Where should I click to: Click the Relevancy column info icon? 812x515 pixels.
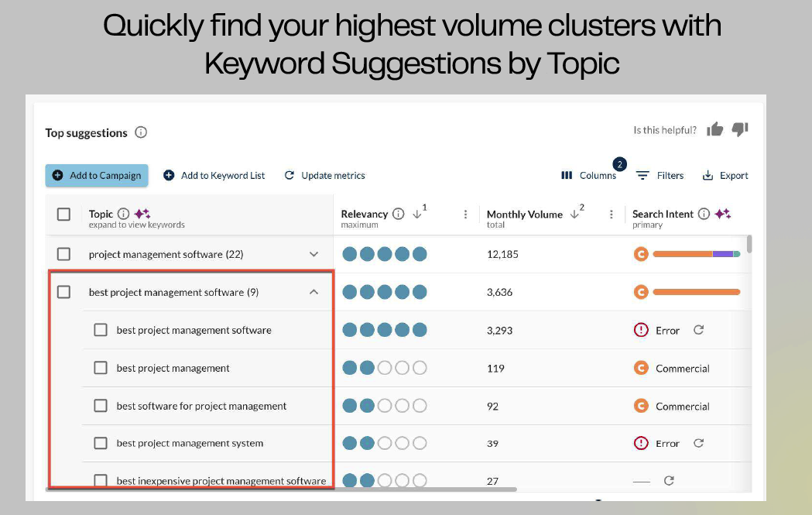[x=399, y=214]
